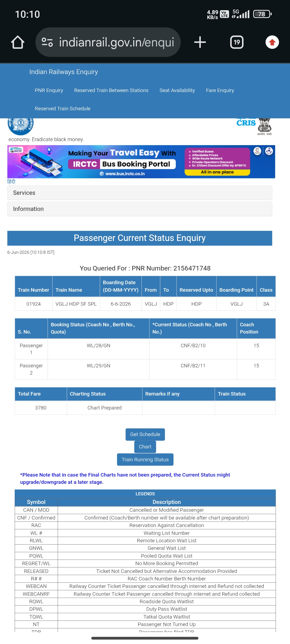290x644 pixels.
Task: Open PNR Enquiry menu item
Action: 49,90
